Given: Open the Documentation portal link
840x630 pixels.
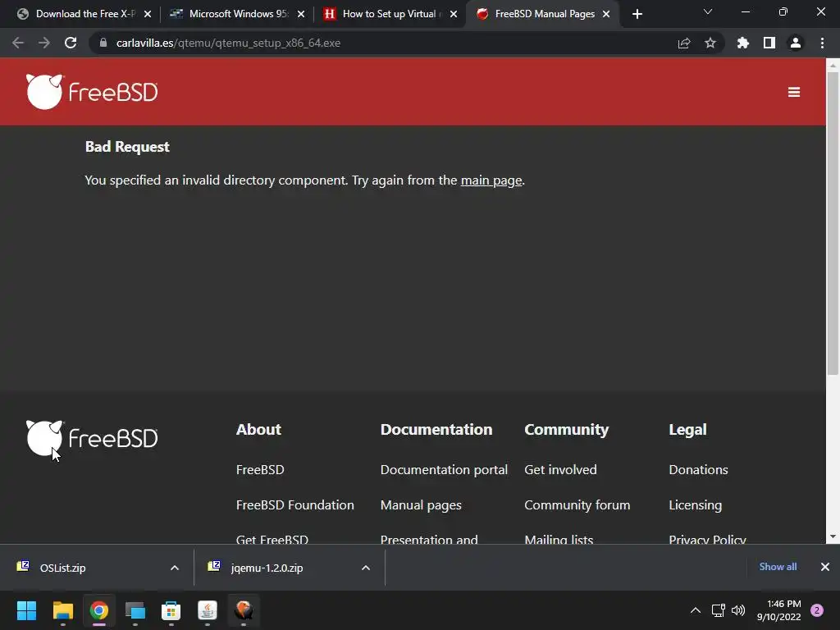Looking at the screenshot, I should tap(444, 470).
